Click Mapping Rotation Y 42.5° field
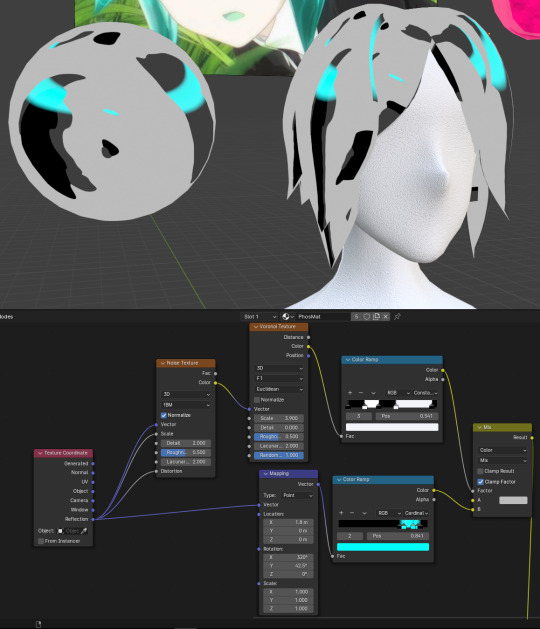The image size is (540, 629). [x=288, y=566]
